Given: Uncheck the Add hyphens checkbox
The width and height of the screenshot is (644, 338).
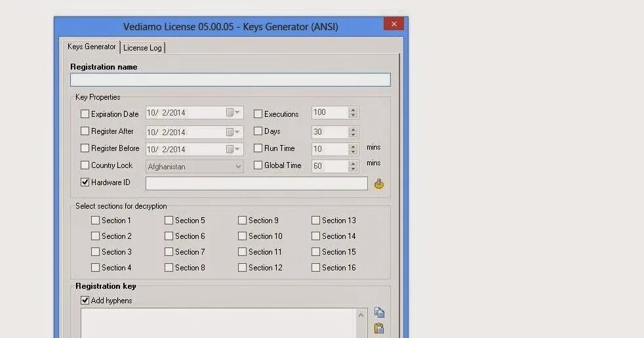Looking at the screenshot, I should (x=85, y=301).
